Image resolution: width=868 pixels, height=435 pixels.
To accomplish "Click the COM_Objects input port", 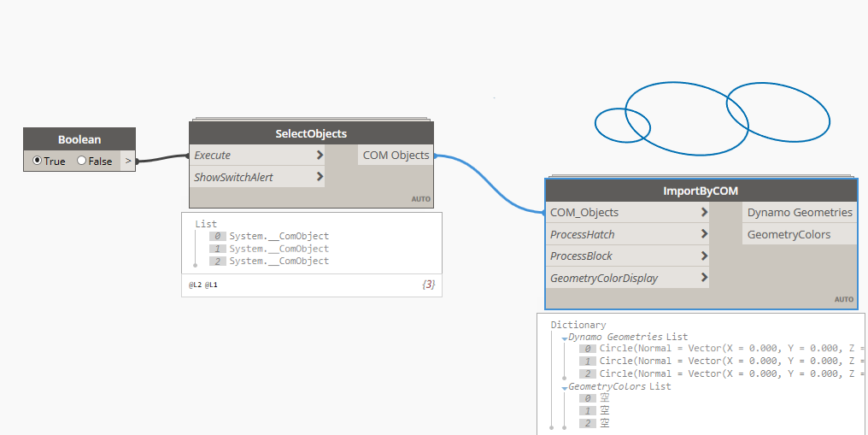I will 627,213.
